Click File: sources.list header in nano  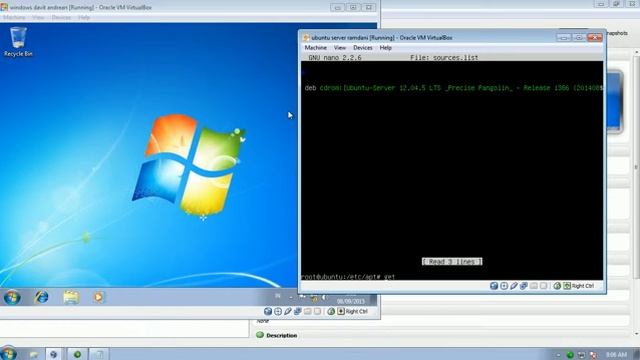coord(444,58)
